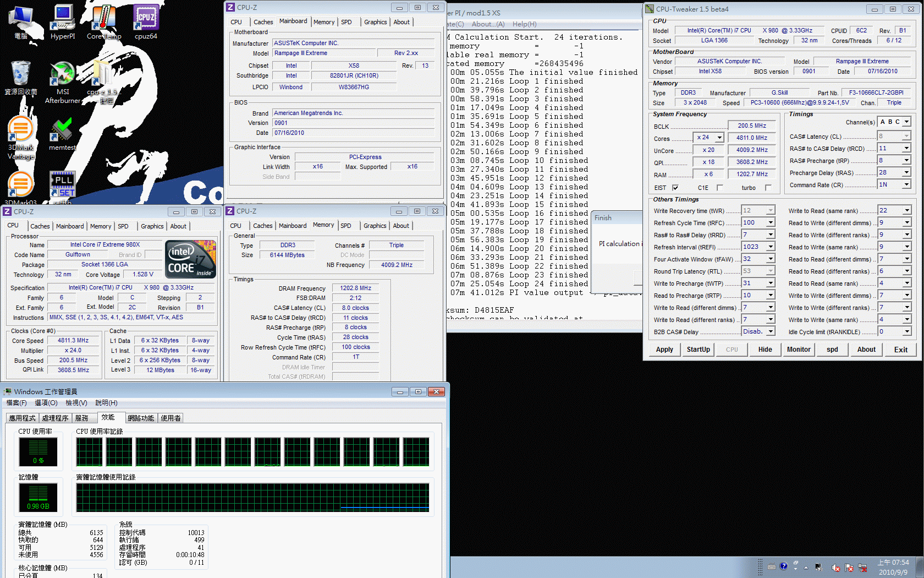Launch 3DMark Vantage shortcut
This screenshot has width=924, height=578.
(x=21, y=138)
